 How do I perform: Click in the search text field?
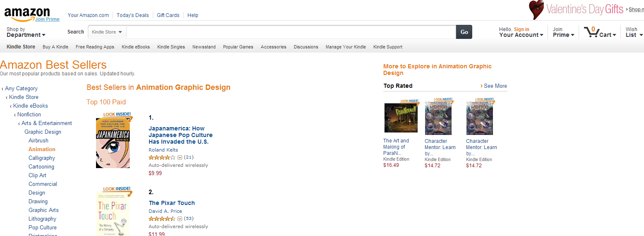[291, 32]
